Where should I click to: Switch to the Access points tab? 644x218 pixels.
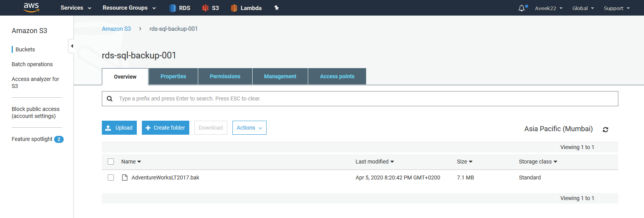pyautogui.click(x=337, y=76)
